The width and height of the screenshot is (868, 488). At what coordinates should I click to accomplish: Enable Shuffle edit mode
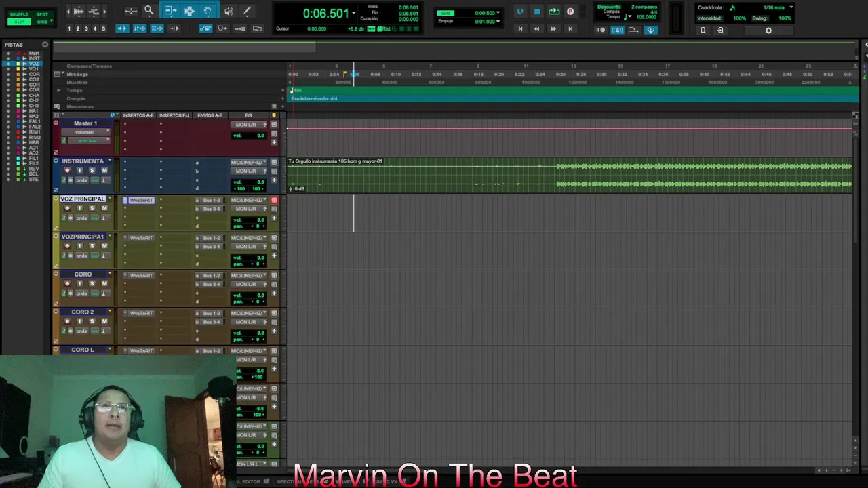(x=19, y=14)
